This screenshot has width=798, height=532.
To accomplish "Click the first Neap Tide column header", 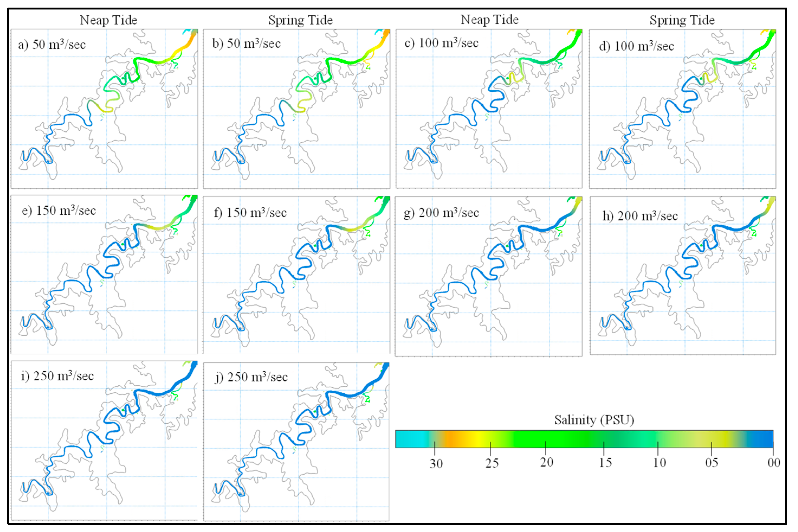I will (x=108, y=20).
